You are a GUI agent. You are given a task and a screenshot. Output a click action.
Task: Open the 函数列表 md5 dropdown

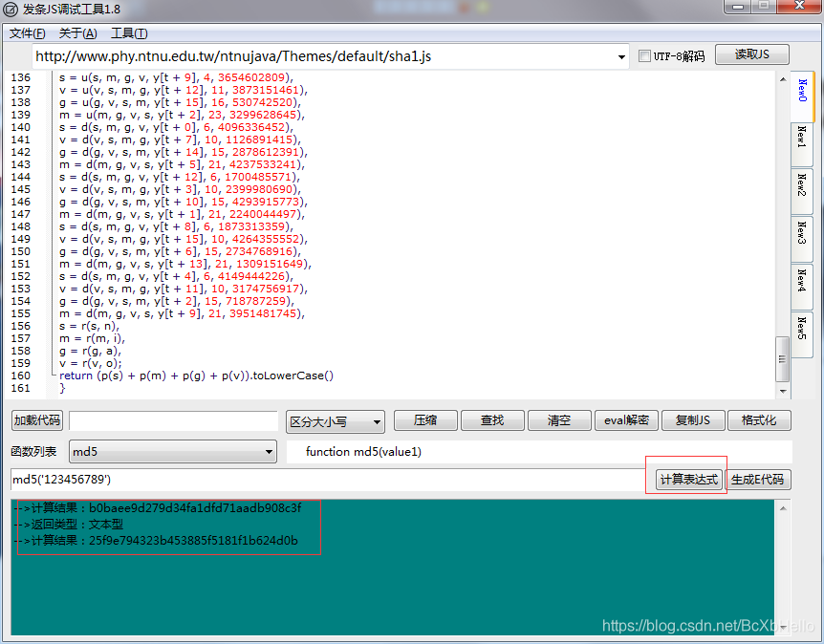coord(172,452)
